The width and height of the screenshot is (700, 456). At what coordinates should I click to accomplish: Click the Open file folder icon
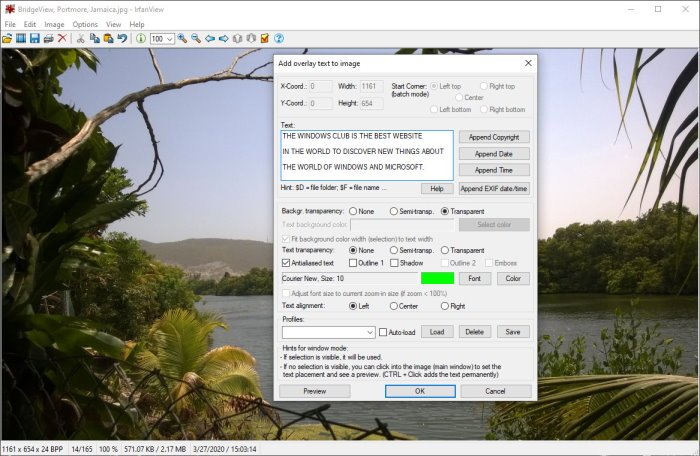click(x=7, y=38)
